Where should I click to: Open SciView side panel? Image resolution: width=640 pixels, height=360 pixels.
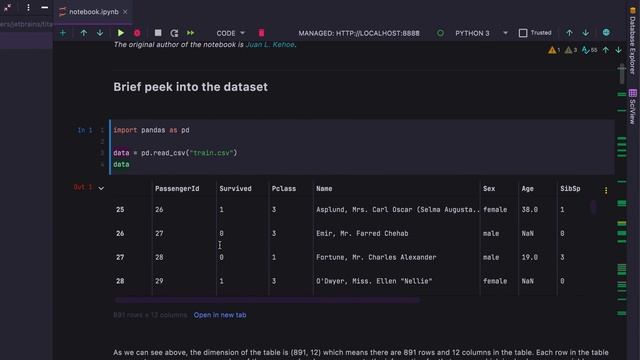632,106
